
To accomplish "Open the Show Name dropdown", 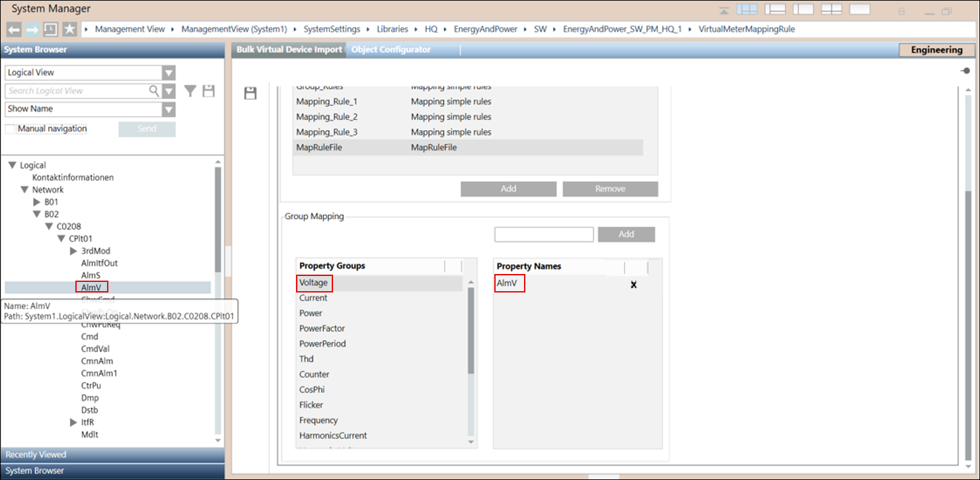I will (x=169, y=109).
